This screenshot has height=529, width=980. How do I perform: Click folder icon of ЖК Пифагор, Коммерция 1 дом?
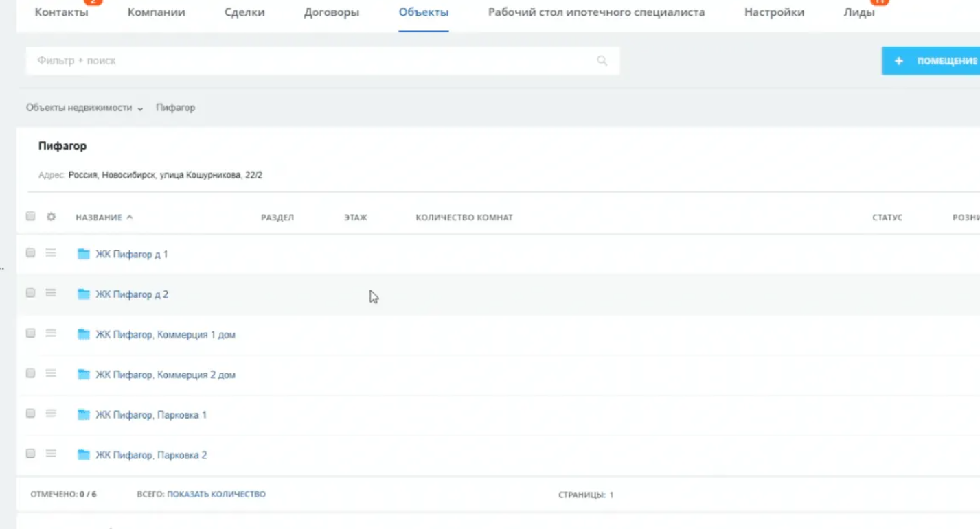tap(84, 335)
